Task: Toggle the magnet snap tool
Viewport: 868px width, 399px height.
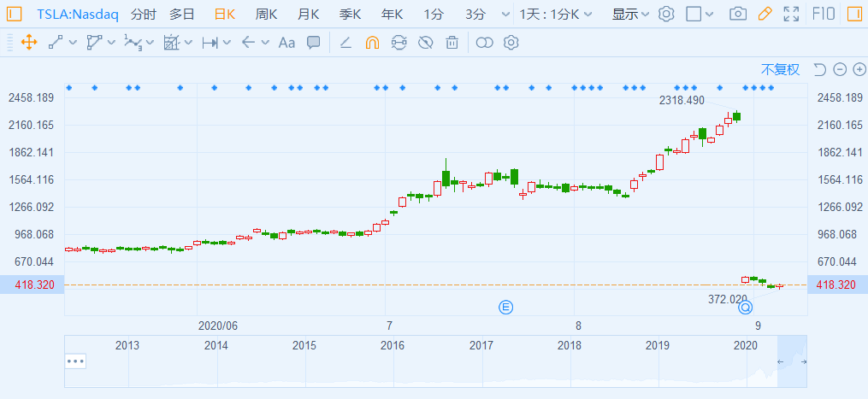Action: [372, 42]
